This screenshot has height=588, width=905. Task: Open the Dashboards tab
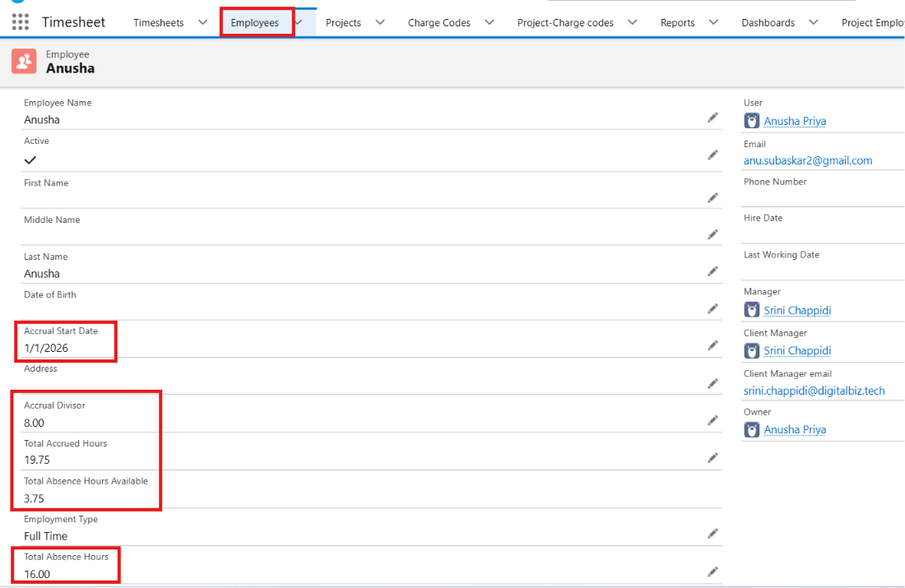click(768, 22)
